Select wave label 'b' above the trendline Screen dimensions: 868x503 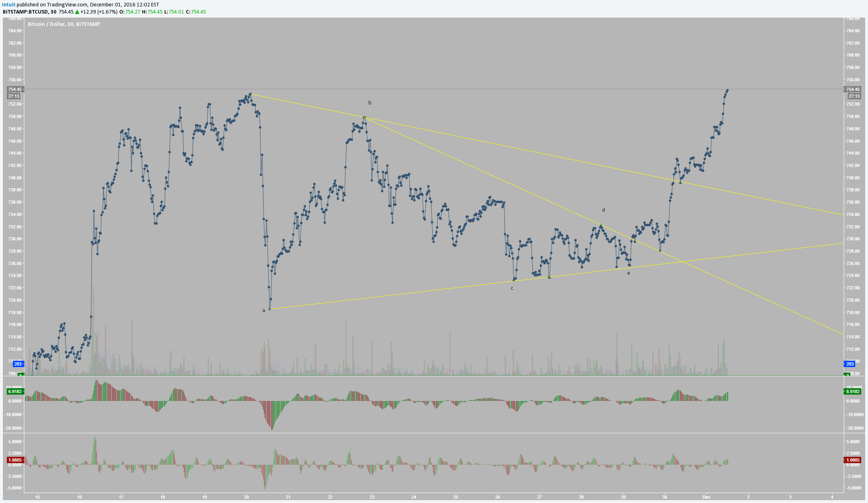[x=370, y=103]
